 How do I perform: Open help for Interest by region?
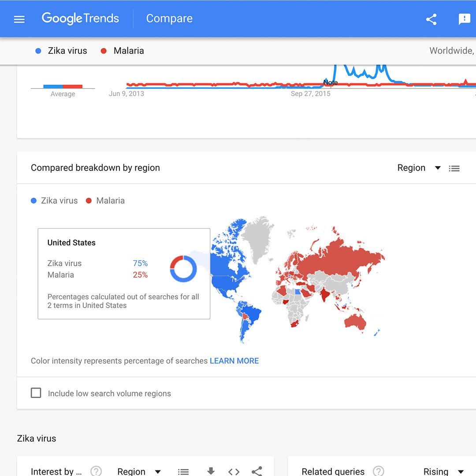click(96, 471)
